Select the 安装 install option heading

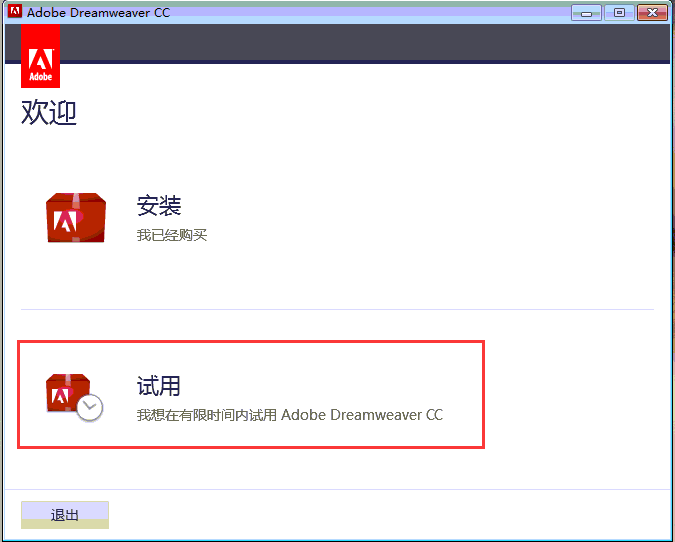coord(159,205)
